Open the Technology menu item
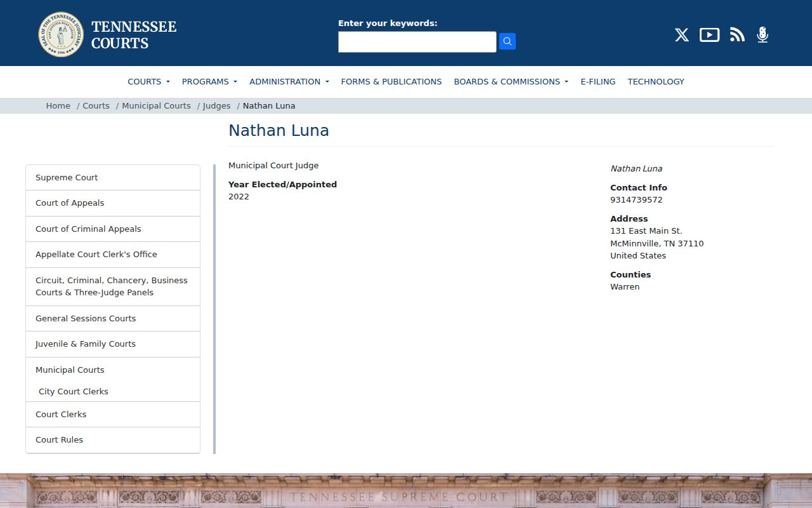Image resolution: width=812 pixels, height=508 pixels. [656, 81]
